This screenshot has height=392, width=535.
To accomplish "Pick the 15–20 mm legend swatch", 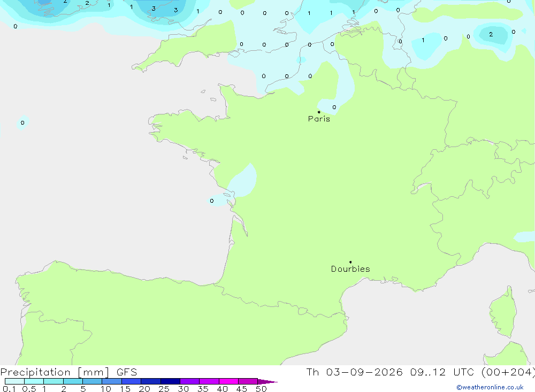I will click(x=132, y=381).
